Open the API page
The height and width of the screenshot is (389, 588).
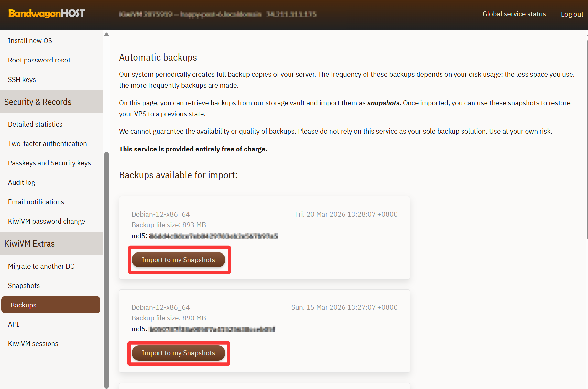(14, 324)
